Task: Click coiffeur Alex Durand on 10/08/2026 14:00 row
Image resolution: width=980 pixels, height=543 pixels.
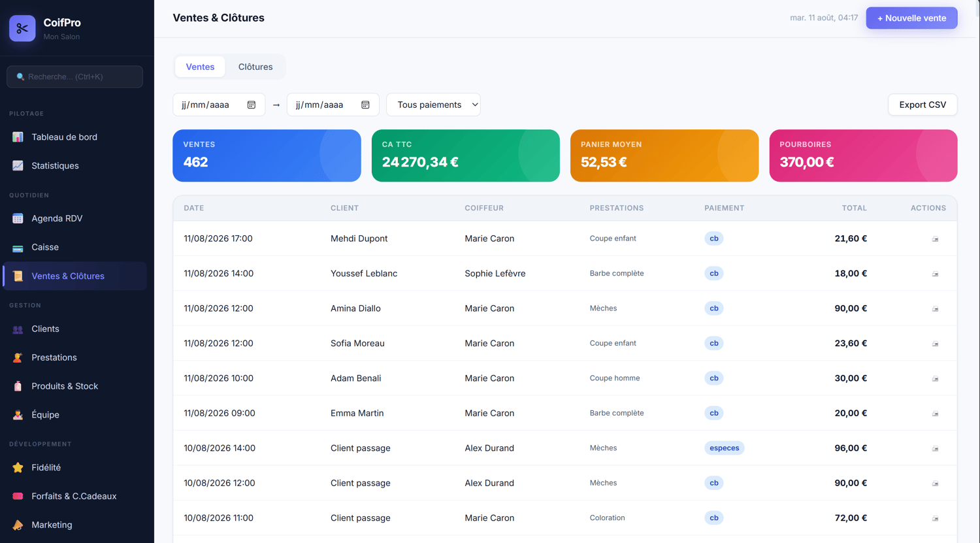Action: [x=489, y=448]
